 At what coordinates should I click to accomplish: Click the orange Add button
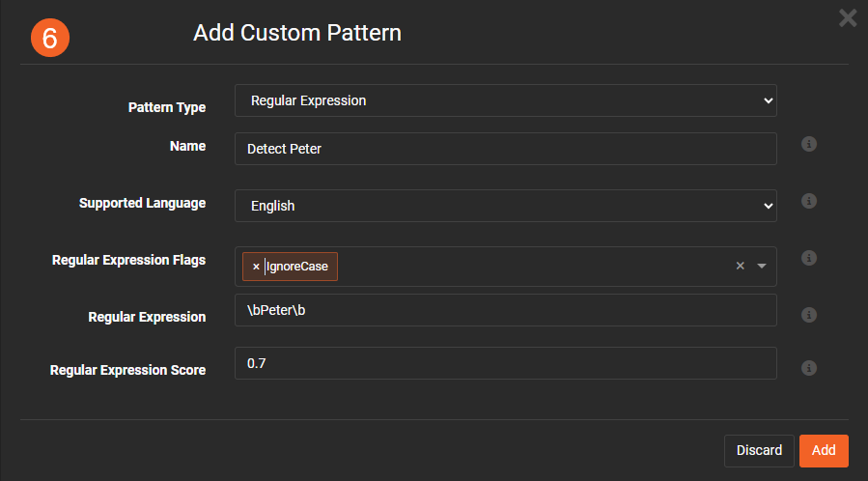(824, 451)
